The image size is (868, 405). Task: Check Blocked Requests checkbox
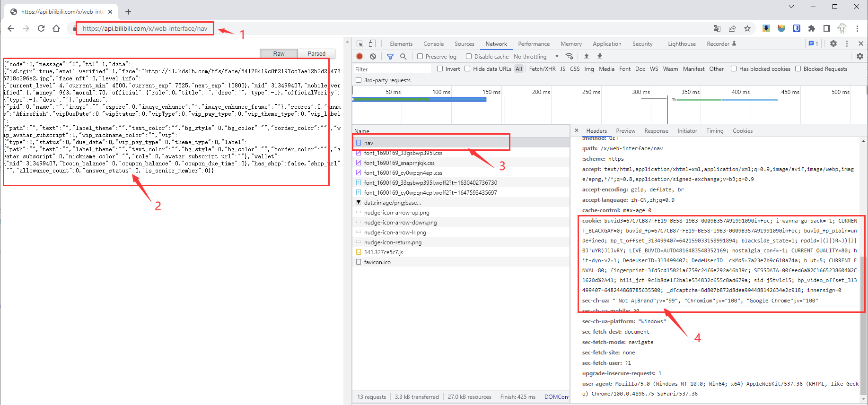[798, 69]
